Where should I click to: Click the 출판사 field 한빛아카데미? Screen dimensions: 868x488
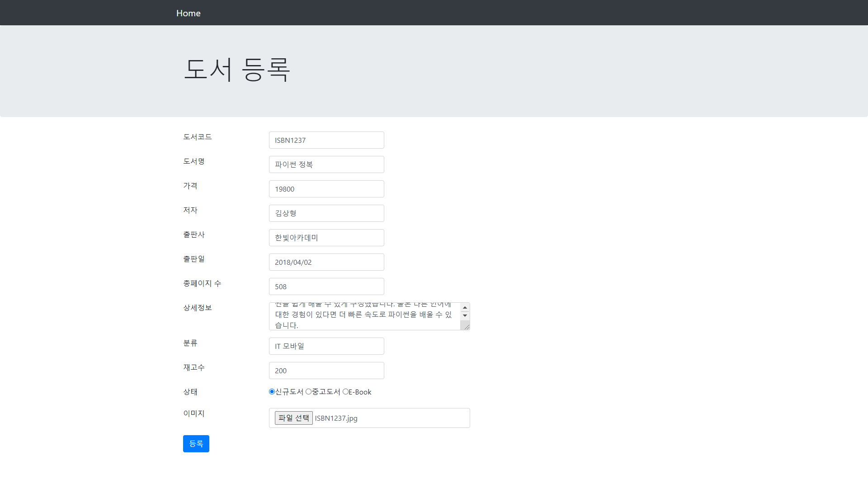click(x=326, y=238)
